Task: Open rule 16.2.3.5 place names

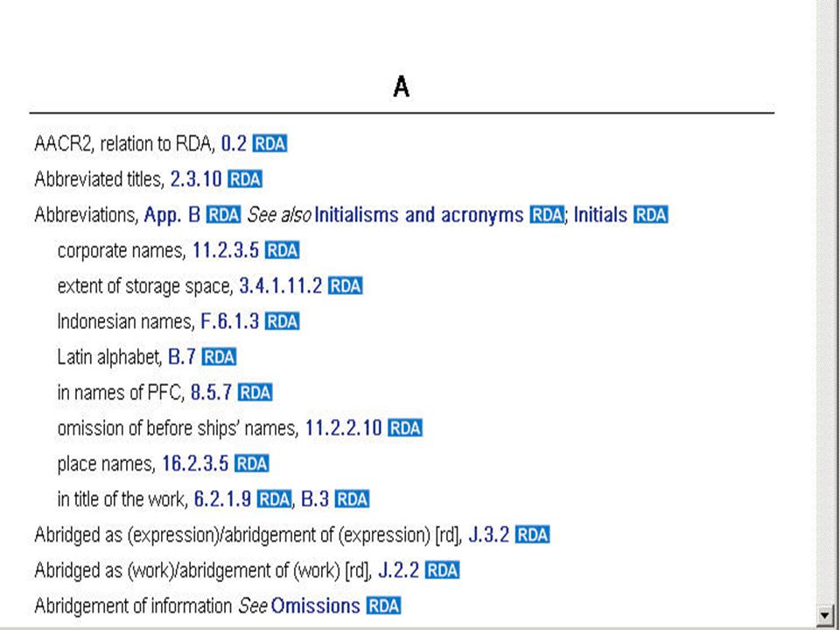Action: coord(195,464)
